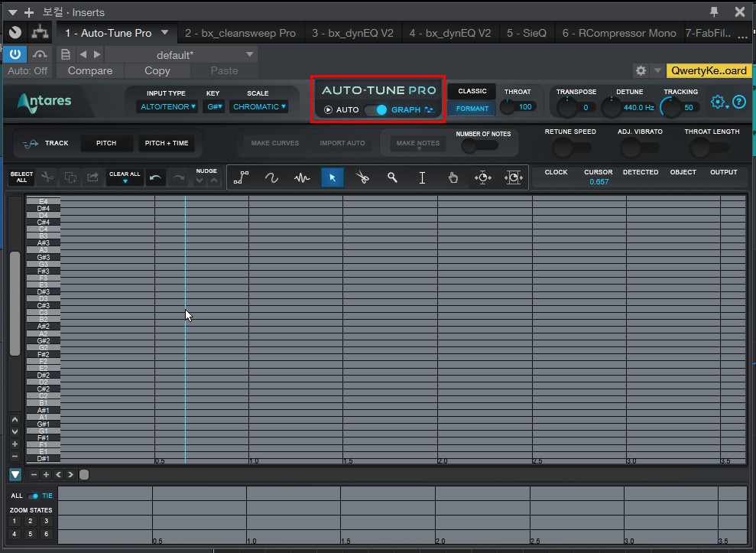Select the Line tool icon
The height and width of the screenshot is (553, 756).
pos(241,178)
